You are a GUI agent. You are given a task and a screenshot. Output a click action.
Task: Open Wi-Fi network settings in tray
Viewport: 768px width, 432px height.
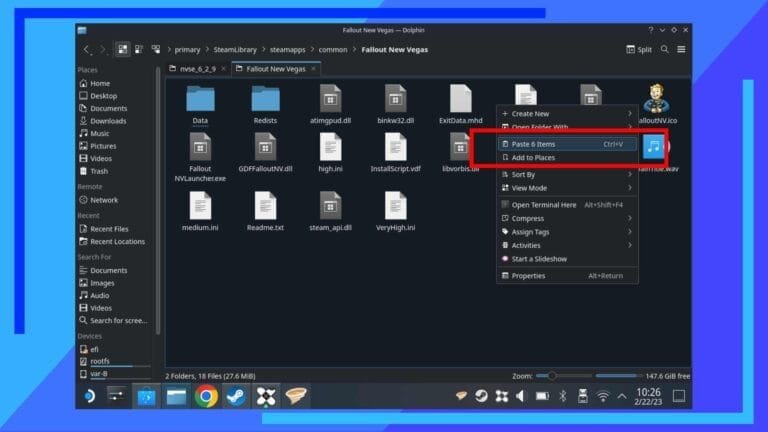click(603, 396)
